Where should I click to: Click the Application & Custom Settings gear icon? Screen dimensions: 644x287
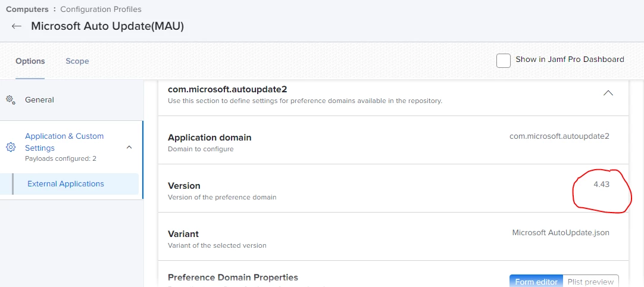11,147
